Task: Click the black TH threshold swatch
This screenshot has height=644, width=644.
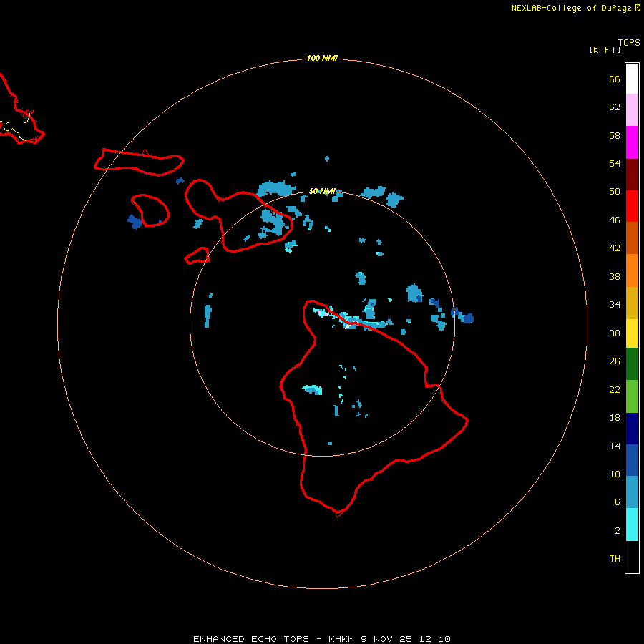Action: pyautogui.click(x=632, y=557)
